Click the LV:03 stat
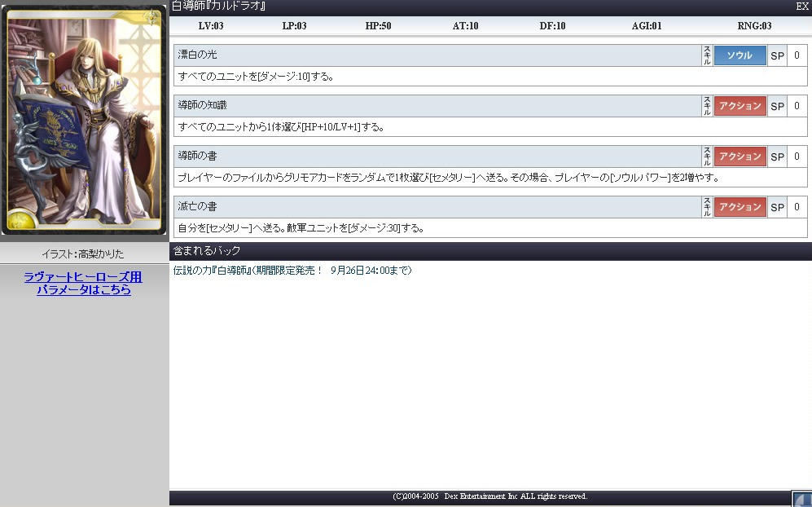Image resolution: width=812 pixels, height=507 pixels. coord(211,26)
